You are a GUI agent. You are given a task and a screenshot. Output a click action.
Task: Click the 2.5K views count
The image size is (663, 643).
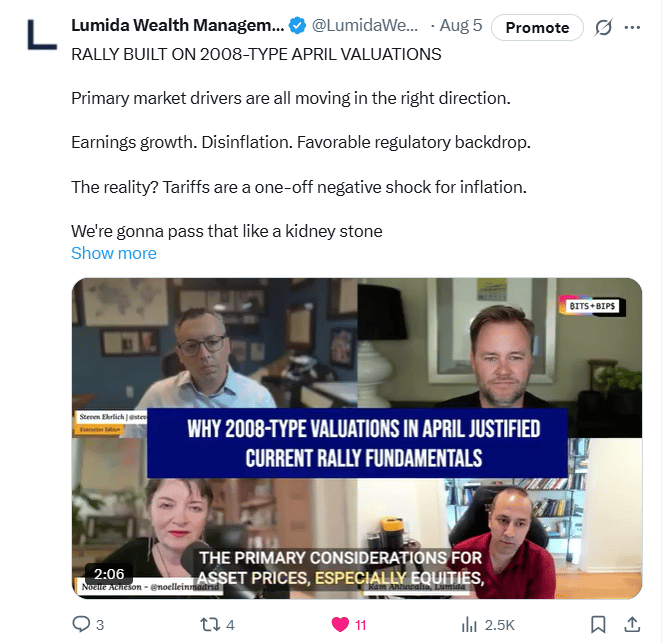[499, 625]
